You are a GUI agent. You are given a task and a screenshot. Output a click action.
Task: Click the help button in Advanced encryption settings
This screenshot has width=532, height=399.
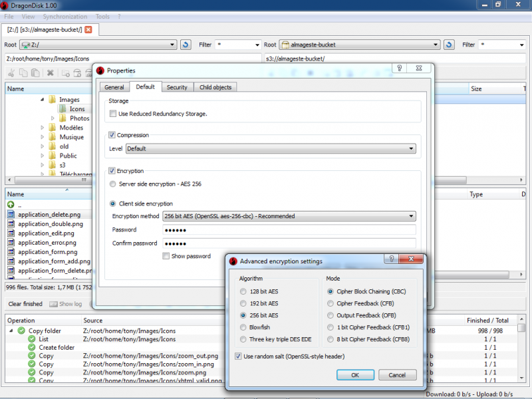tap(392, 259)
